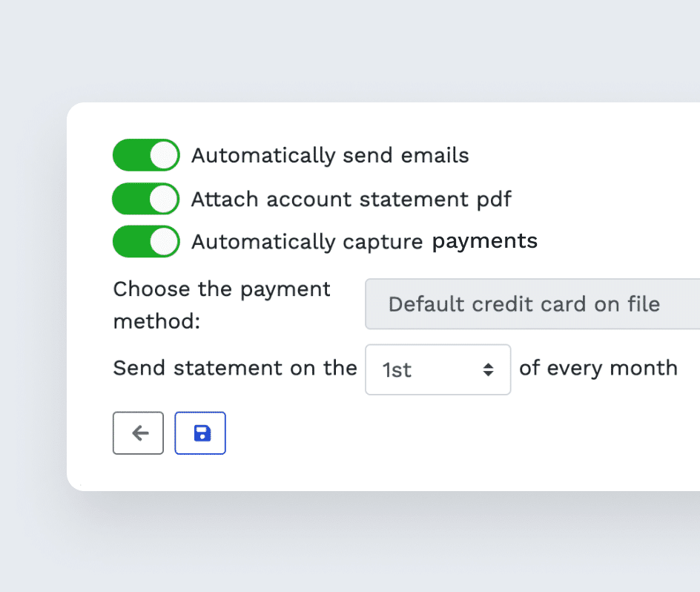Open the statement day dropdown showing 1st
Image resolution: width=700 pixels, height=592 pixels.
pyautogui.click(x=438, y=369)
